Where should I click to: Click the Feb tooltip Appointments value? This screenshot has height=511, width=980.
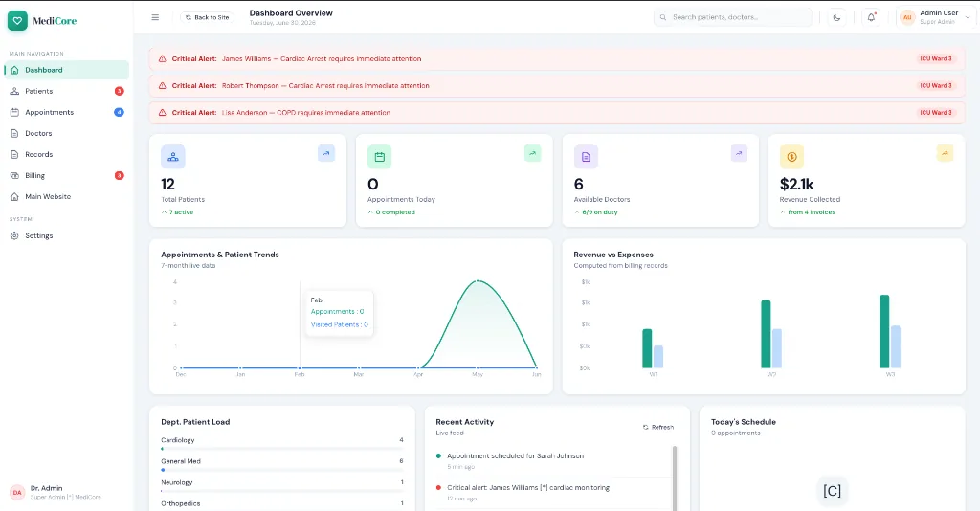[x=338, y=311]
